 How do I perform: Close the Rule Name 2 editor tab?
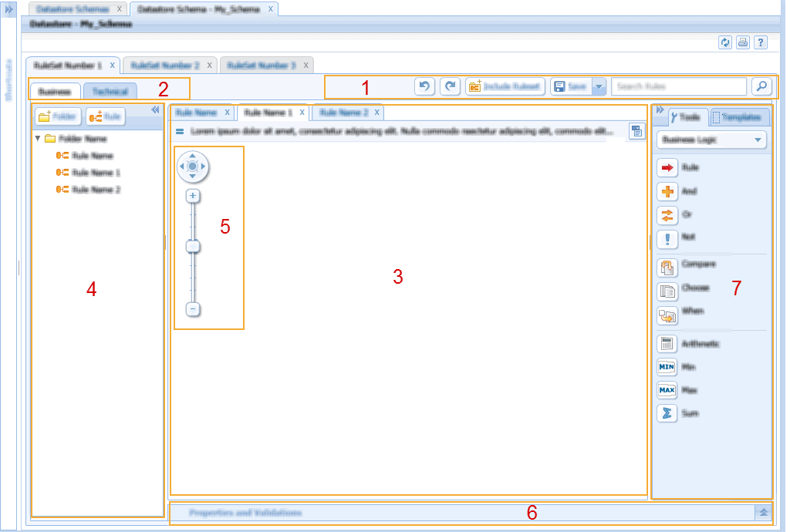pyautogui.click(x=376, y=113)
